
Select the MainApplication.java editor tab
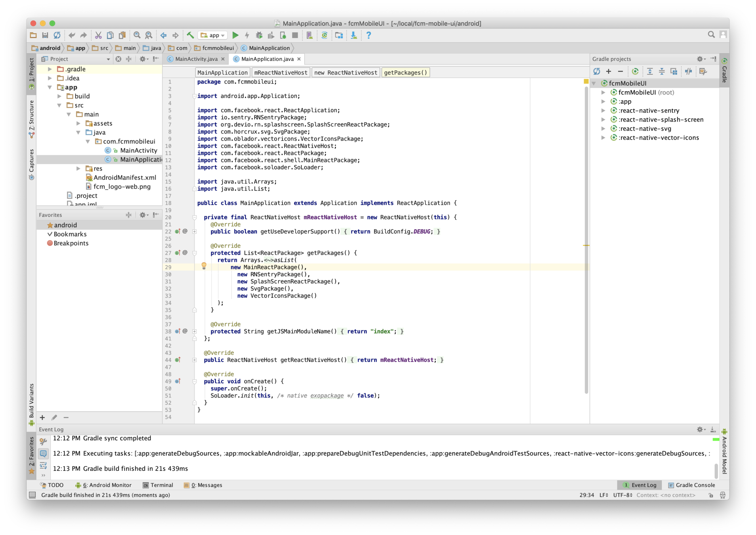click(x=267, y=59)
